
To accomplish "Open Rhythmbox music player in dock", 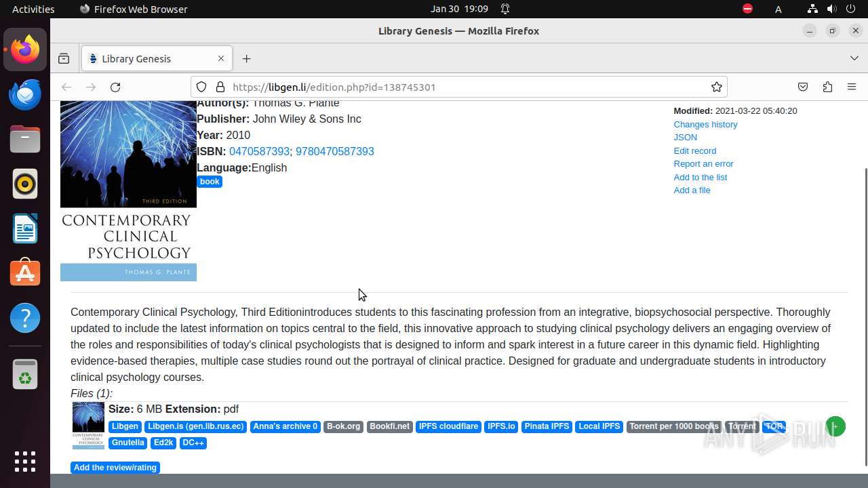I will click(25, 184).
